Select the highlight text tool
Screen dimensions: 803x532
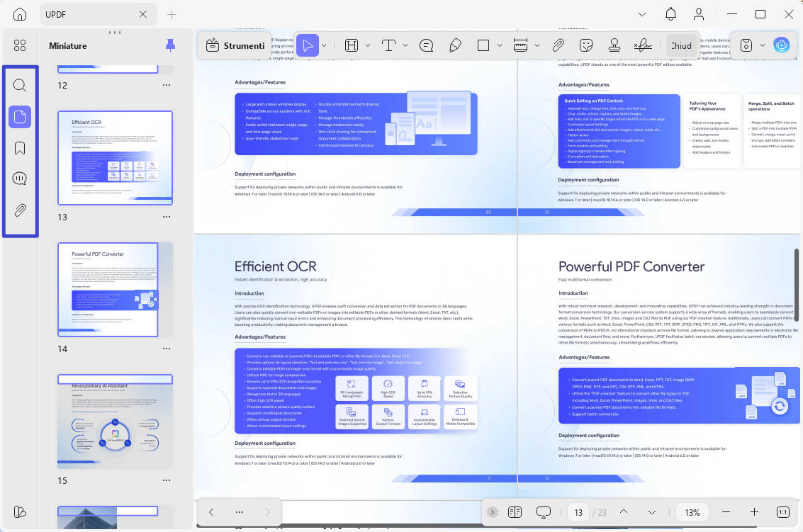352,45
